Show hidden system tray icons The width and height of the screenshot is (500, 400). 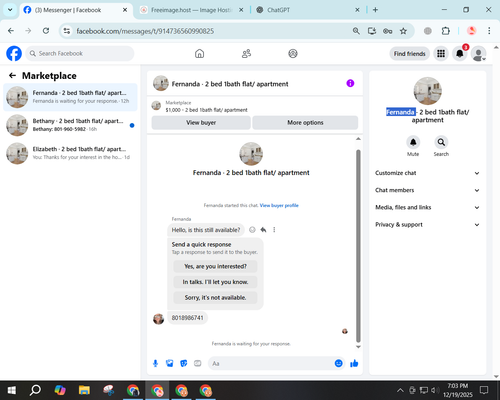tap(400, 390)
